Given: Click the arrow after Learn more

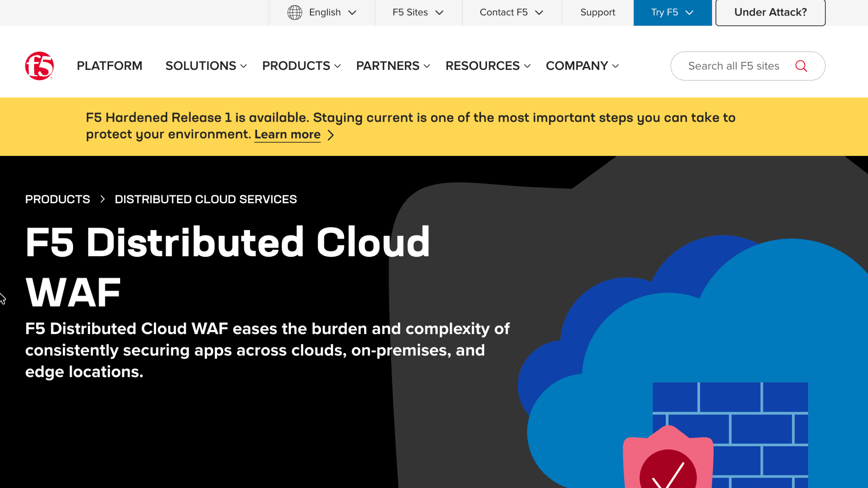Looking at the screenshot, I should (331, 135).
